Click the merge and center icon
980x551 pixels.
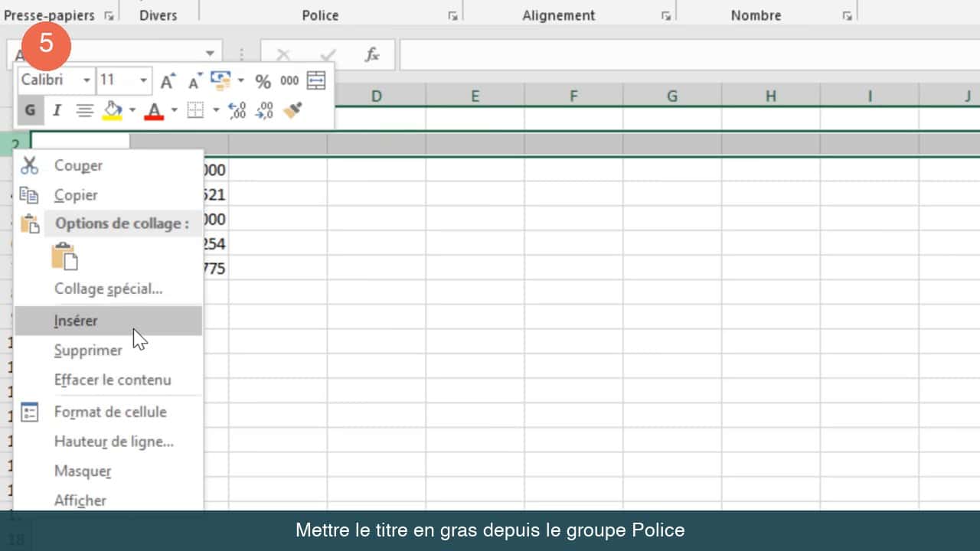point(316,80)
